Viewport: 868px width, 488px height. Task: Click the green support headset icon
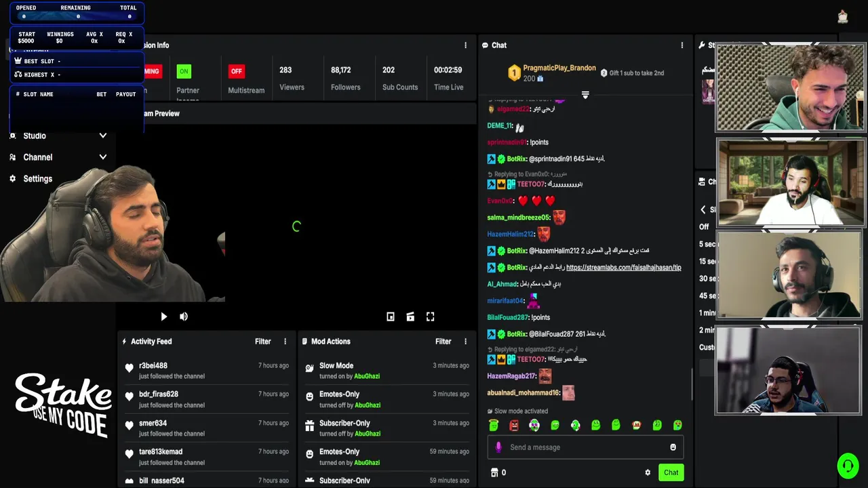click(848, 466)
